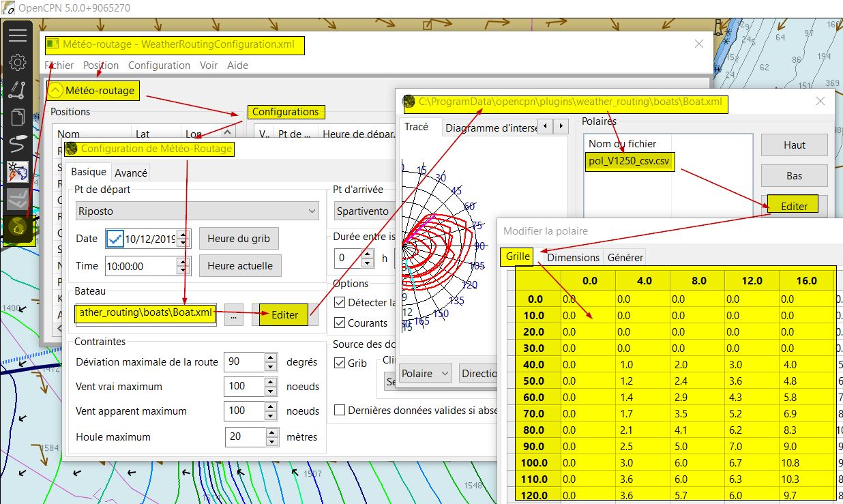Toggle the Grib data source checkbox
This screenshot has width=843, height=504.
(x=340, y=364)
